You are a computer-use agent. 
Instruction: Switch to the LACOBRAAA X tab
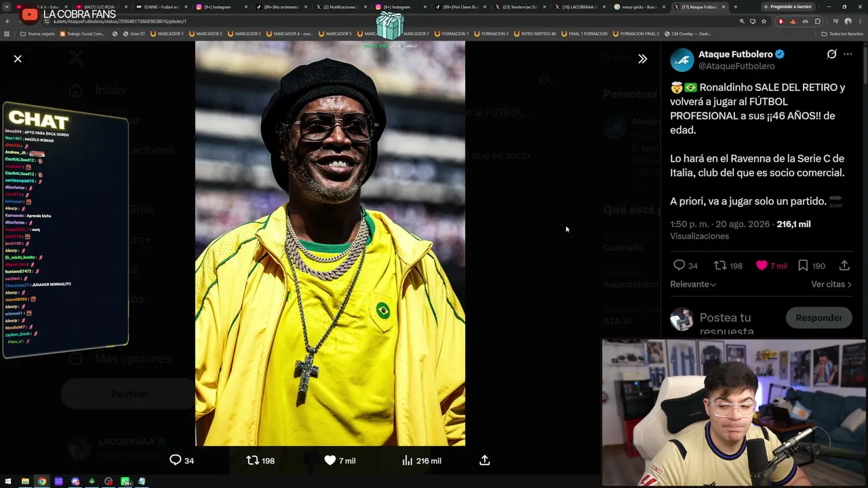click(580, 7)
